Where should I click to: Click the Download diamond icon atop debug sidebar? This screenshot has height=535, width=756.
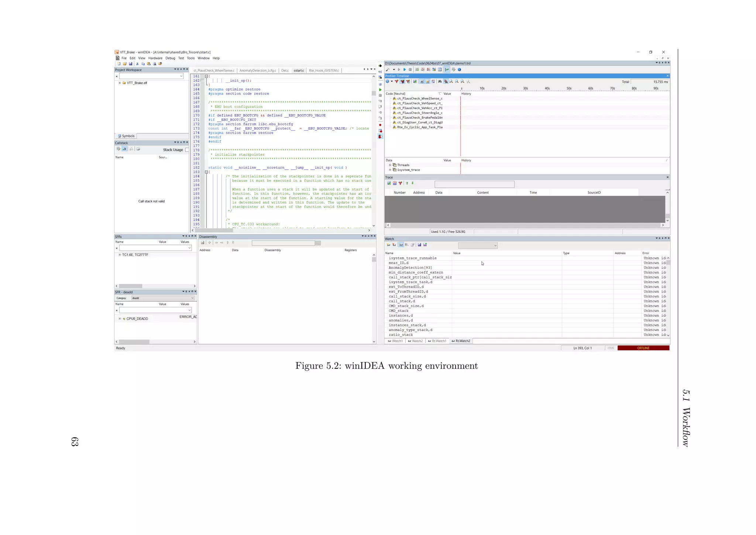tap(380, 66)
